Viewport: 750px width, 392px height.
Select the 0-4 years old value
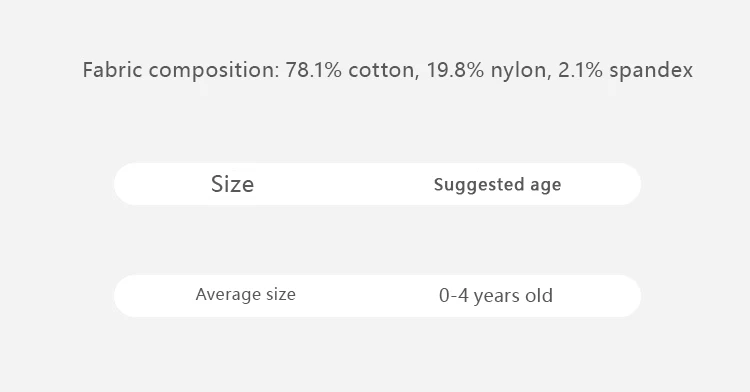point(496,295)
